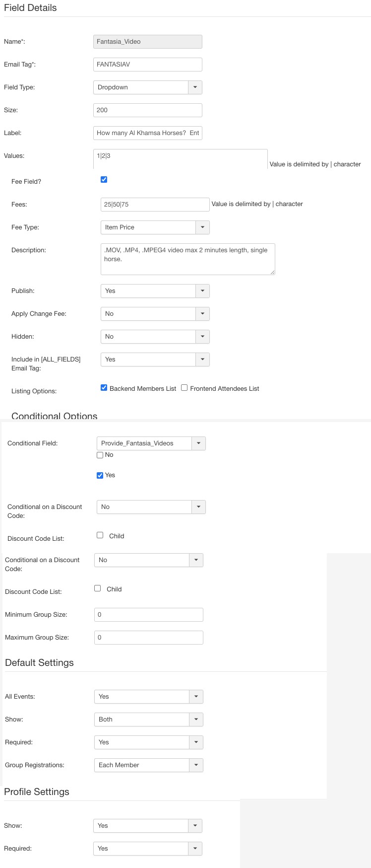This screenshot has height=868, width=371.
Task: Focus the Description text area
Action: point(187,259)
